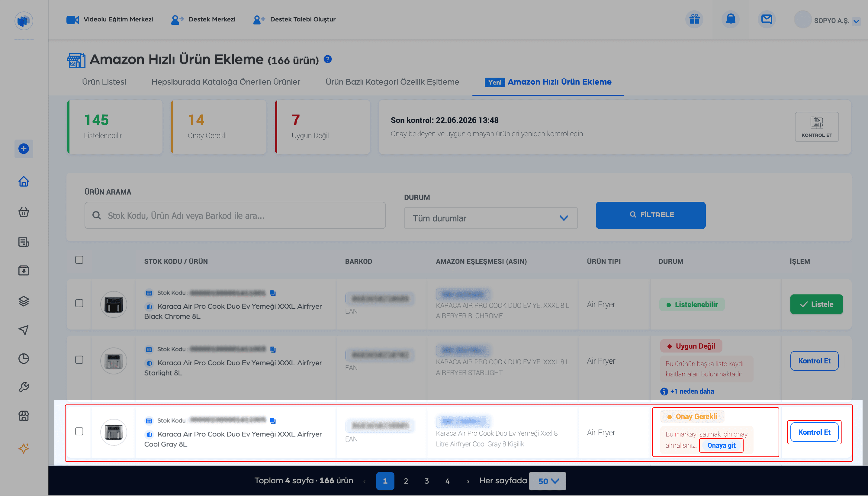Open the gift icon in the header

pyautogui.click(x=694, y=19)
